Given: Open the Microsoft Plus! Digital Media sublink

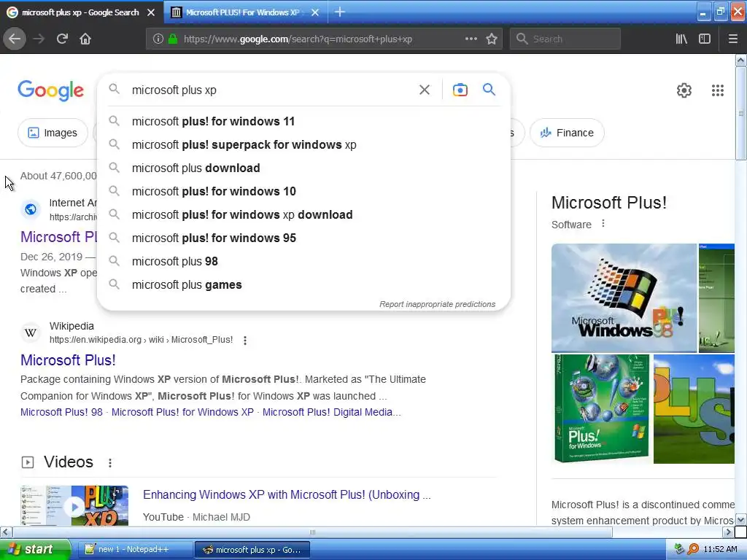Looking at the screenshot, I should point(332,412).
